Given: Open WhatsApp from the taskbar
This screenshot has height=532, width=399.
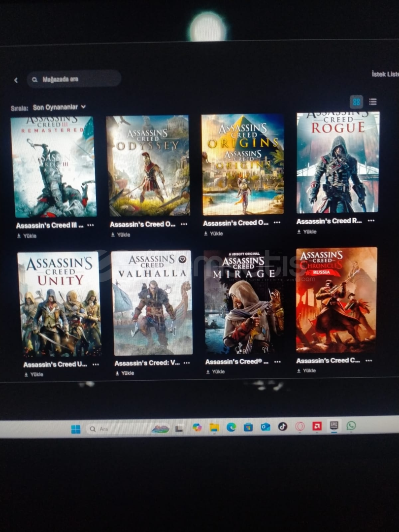Looking at the screenshot, I should tap(351, 426).
